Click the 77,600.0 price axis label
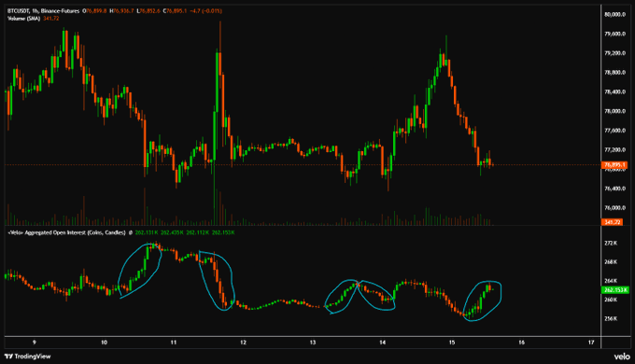The width and height of the screenshot is (635, 364). pyautogui.click(x=614, y=131)
